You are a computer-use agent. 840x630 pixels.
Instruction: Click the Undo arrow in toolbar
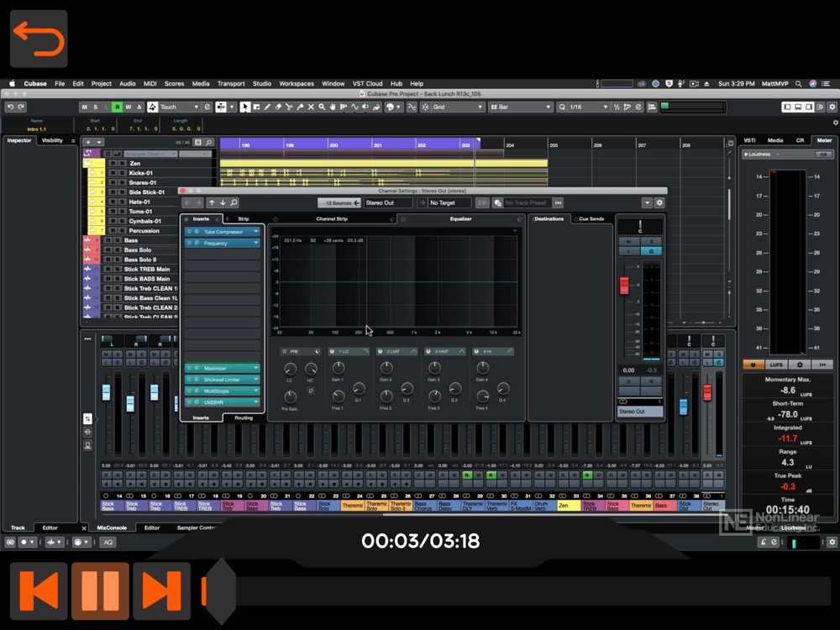point(10,108)
